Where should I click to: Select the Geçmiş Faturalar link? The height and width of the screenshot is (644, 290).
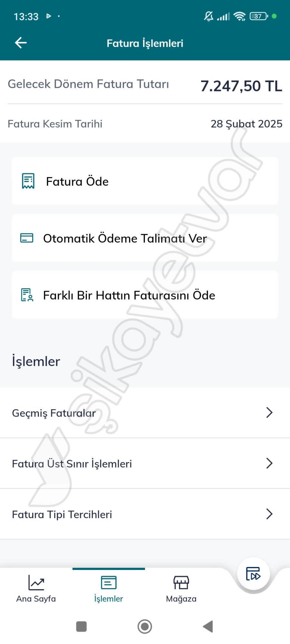tap(53, 412)
